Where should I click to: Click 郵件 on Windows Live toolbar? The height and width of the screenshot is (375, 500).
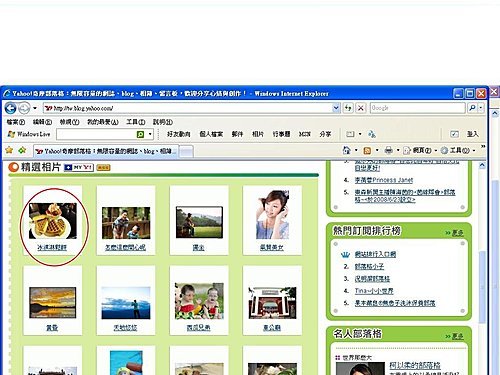[237, 134]
